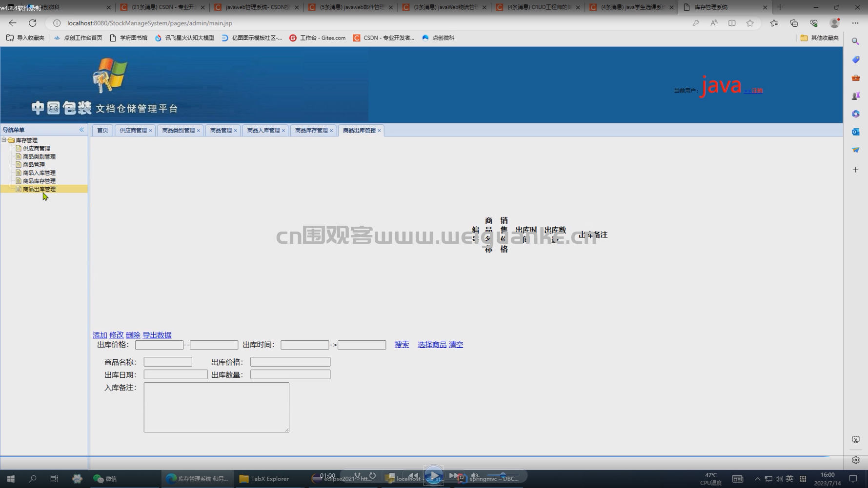Open the browser sidebar search icon

coord(855,41)
